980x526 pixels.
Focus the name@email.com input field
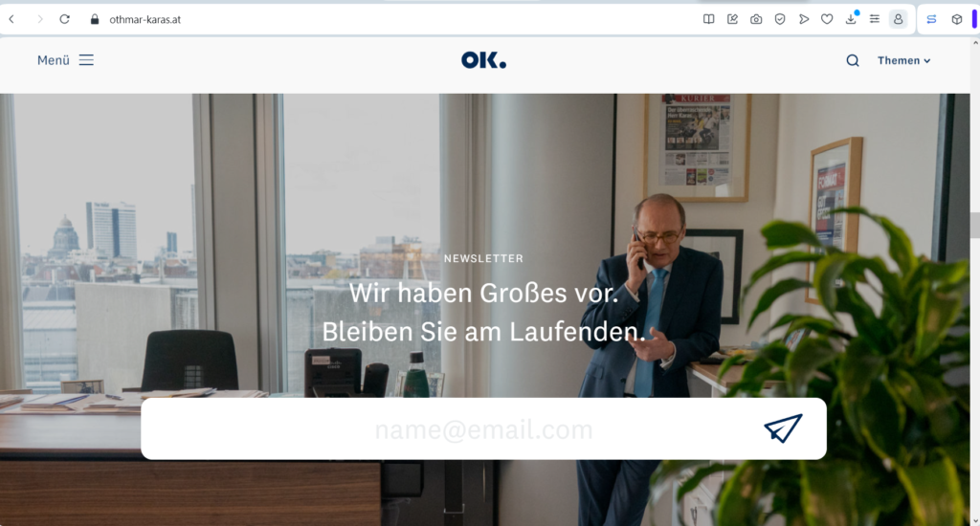(x=483, y=429)
